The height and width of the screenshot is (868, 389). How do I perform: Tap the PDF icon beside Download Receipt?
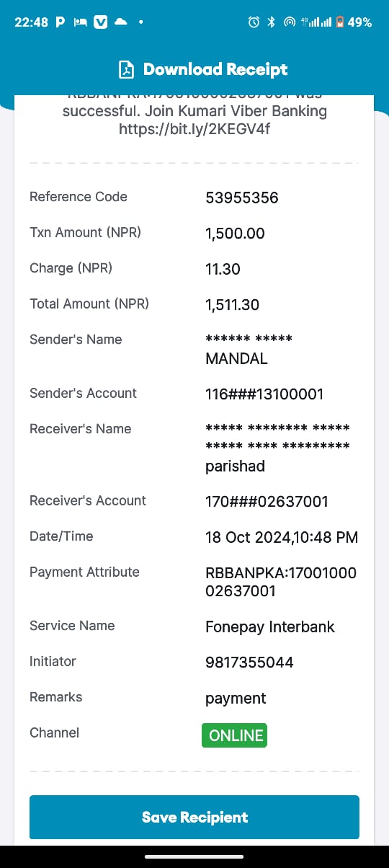pyautogui.click(x=127, y=69)
